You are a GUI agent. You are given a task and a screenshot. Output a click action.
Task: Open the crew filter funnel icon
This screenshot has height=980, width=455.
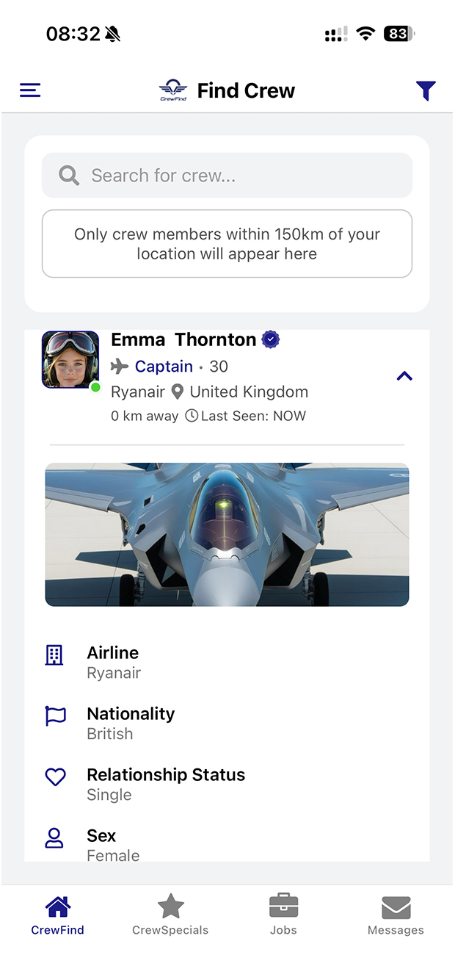coord(426,90)
